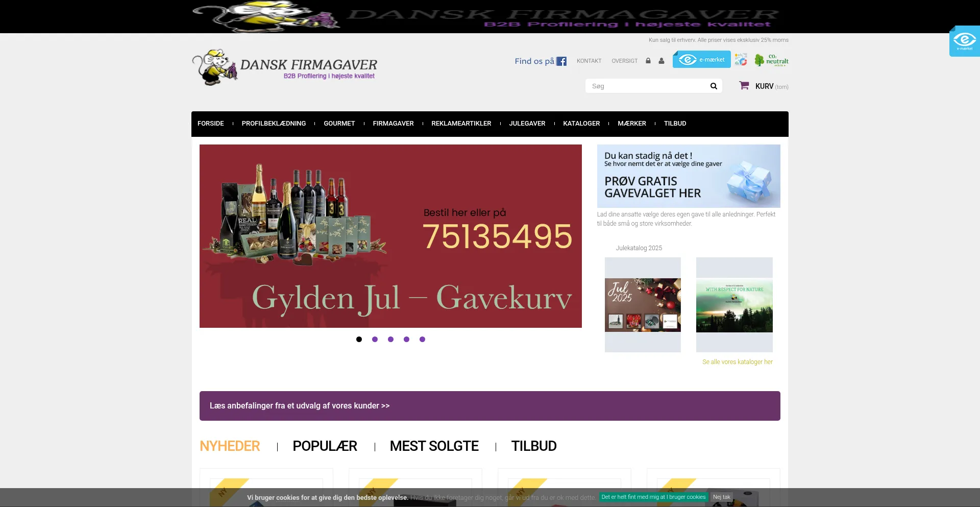Select the NYHEDER product tab

[230, 446]
